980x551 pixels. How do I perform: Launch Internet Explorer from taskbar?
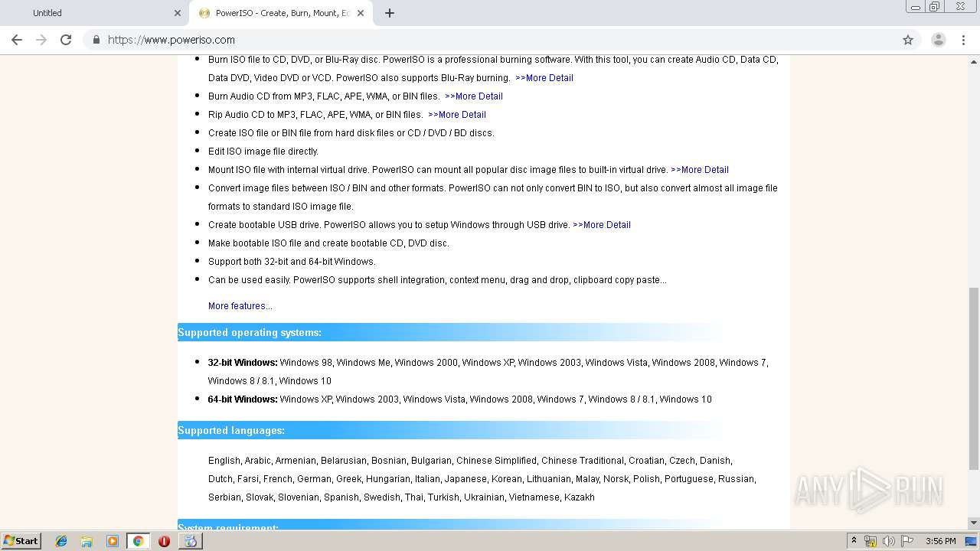coord(61,541)
